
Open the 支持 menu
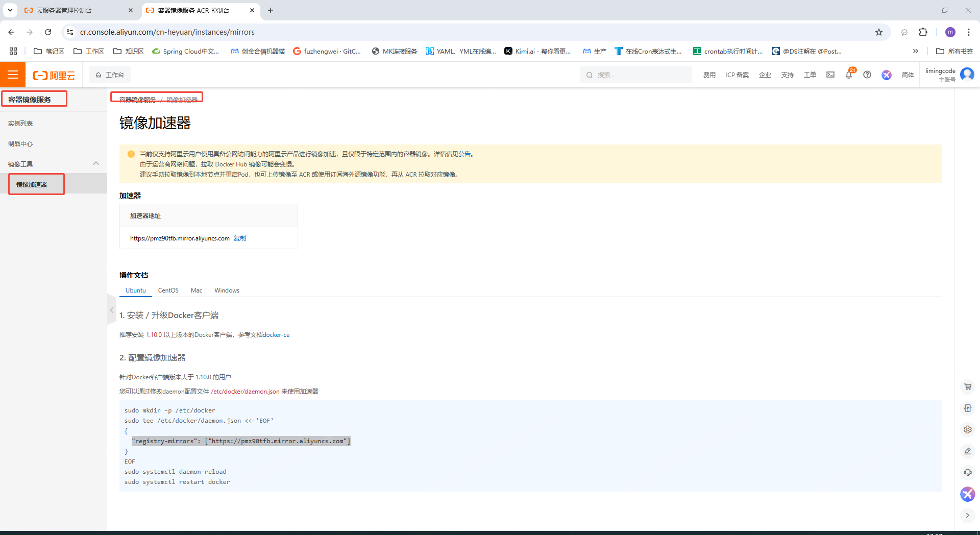[x=787, y=75]
